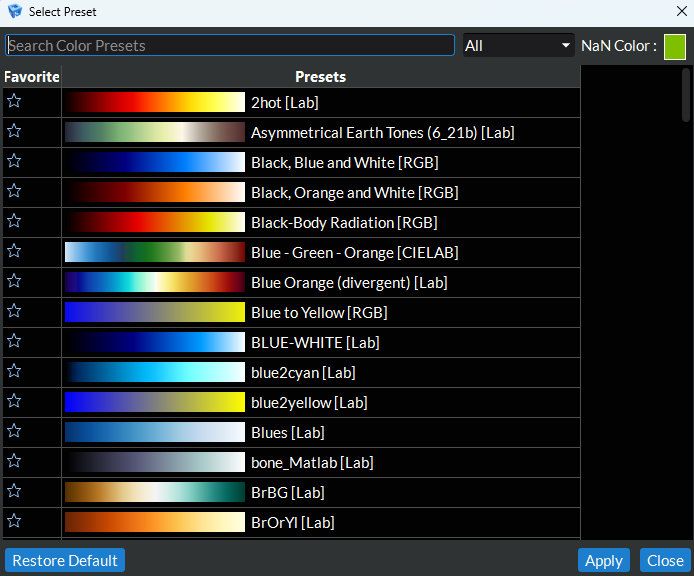
Task: Pick the Black, Blue and White gradient bar
Action: click(155, 162)
